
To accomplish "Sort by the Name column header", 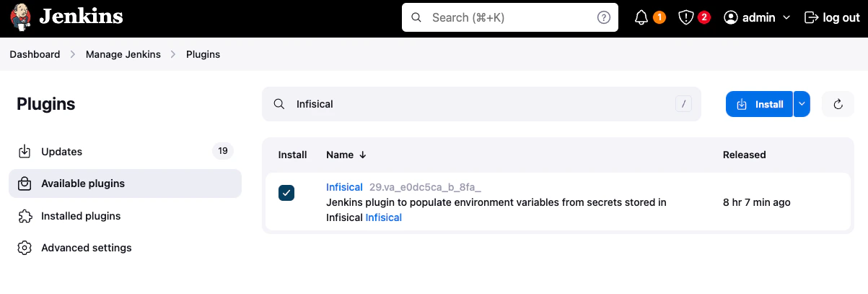I will 346,155.
